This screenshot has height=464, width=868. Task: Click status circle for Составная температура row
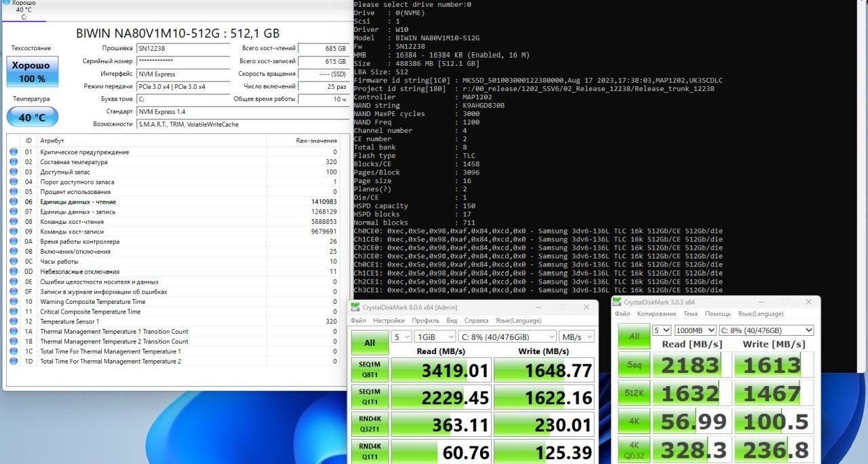14,162
